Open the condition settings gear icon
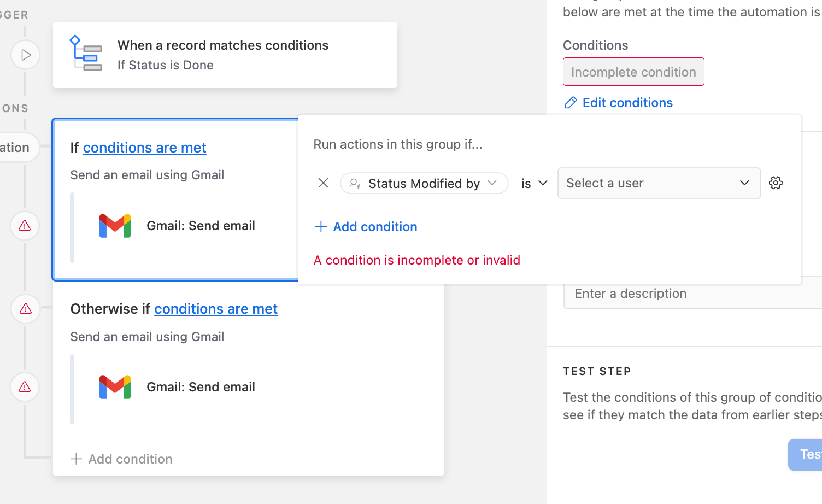Image resolution: width=822 pixels, height=504 pixels. pos(776,183)
